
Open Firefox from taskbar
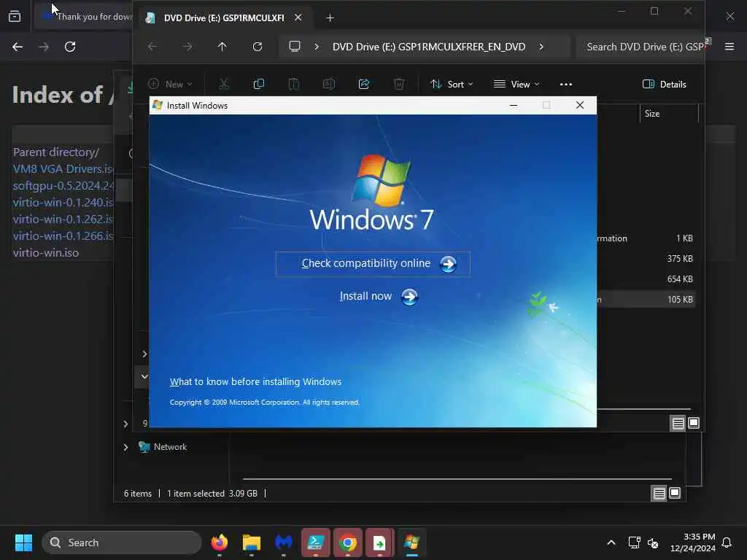[x=219, y=542]
